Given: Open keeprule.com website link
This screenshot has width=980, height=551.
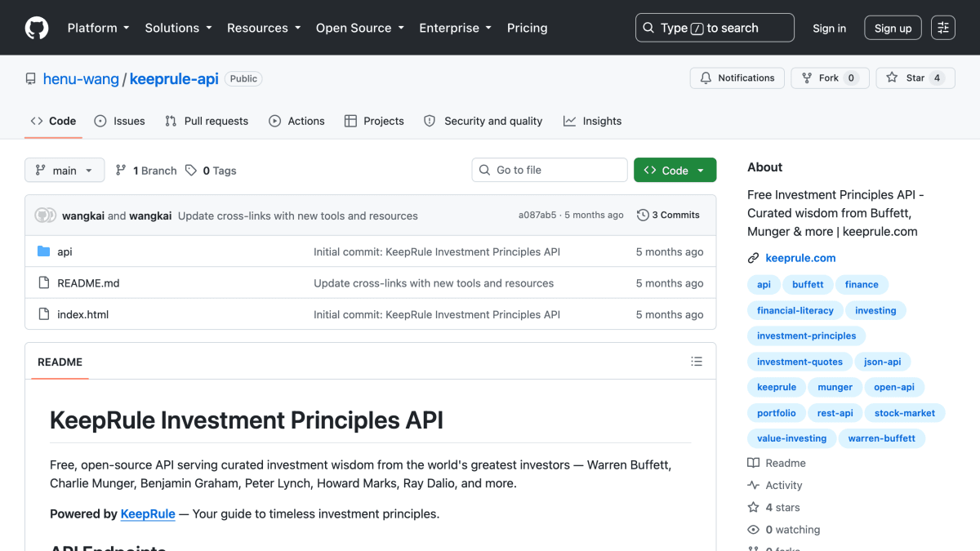Looking at the screenshot, I should (800, 258).
